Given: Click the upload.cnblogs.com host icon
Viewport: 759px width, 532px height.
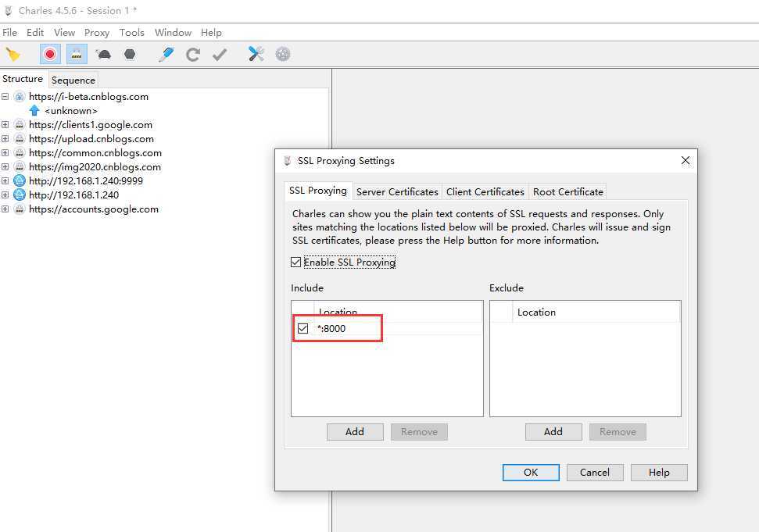Looking at the screenshot, I should click(x=20, y=139).
